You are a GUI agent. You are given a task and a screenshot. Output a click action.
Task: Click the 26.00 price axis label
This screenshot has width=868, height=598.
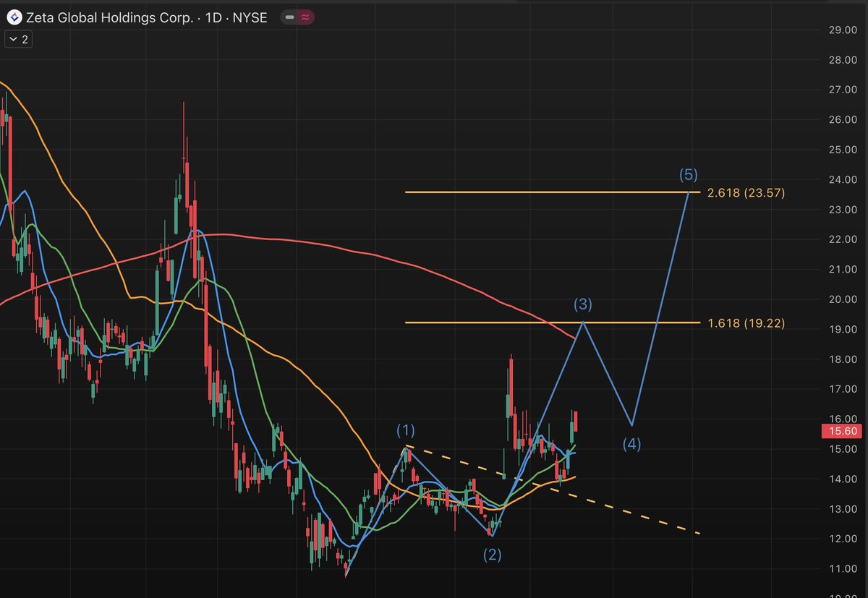click(x=841, y=119)
